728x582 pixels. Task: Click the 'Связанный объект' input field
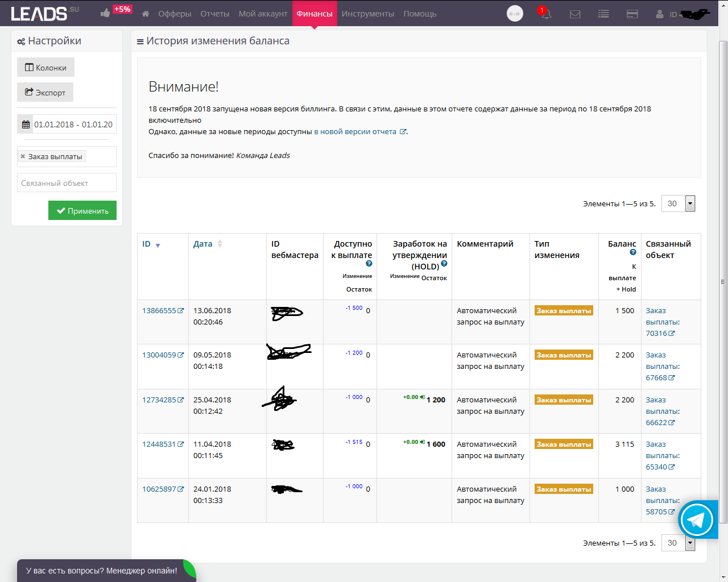67,183
